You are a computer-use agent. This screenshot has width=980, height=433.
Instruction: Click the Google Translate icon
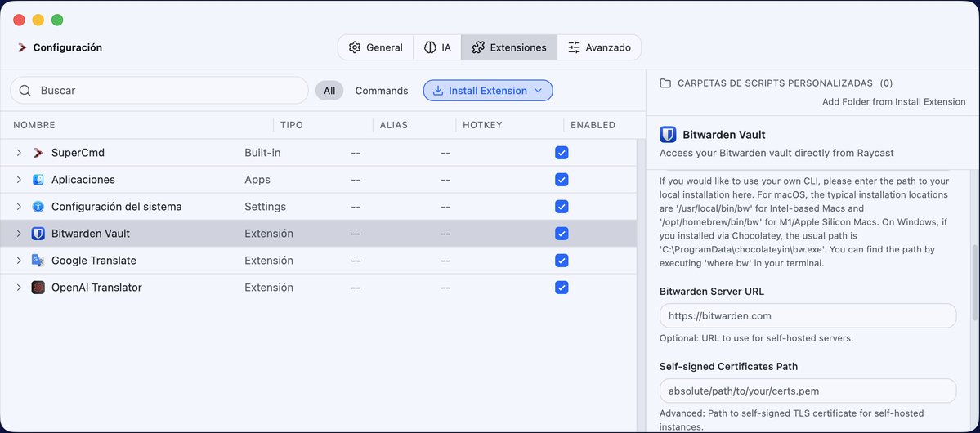tap(38, 261)
